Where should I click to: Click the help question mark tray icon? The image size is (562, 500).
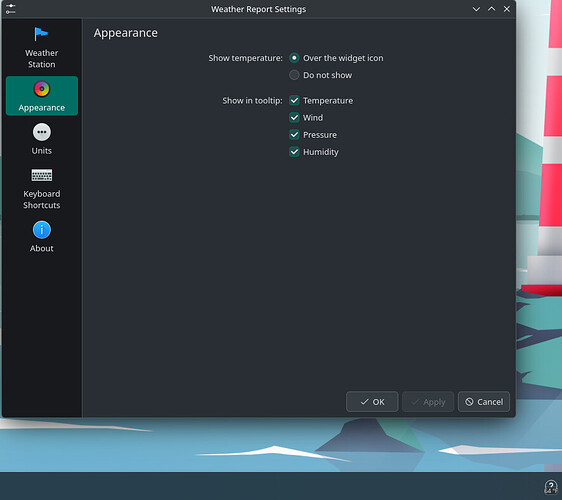point(551,487)
